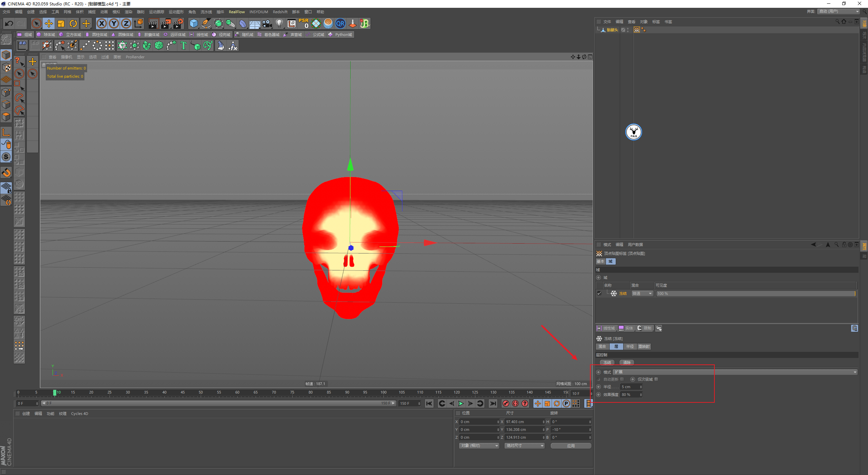Add a Cube primitive object
868x475 pixels.
point(194,23)
